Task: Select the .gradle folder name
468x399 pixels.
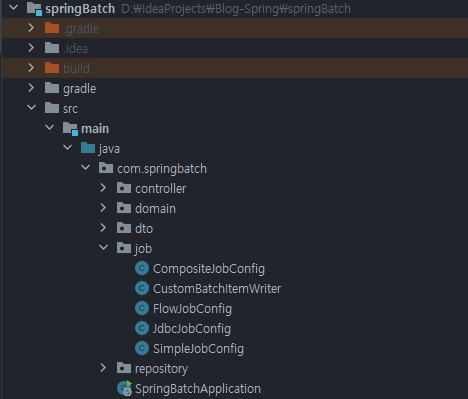Action: tap(81, 29)
